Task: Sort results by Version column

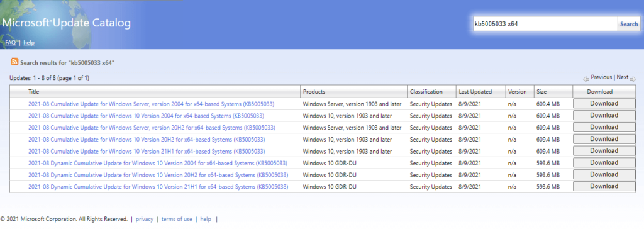Action: point(517,92)
